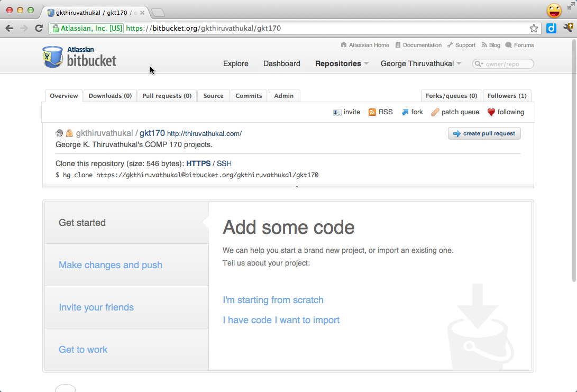Collapse the repository info panel handle
The height and width of the screenshot is (392, 577).
pos(297,186)
